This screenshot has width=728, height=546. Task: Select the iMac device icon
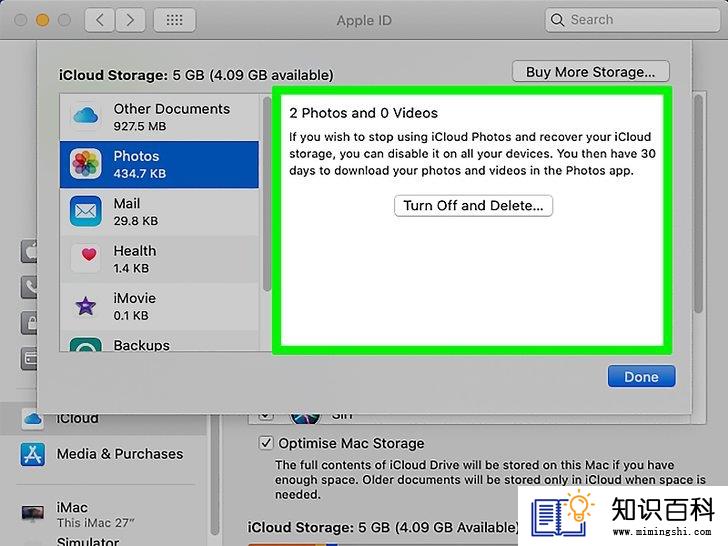pyautogui.click(x=33, y=514)
